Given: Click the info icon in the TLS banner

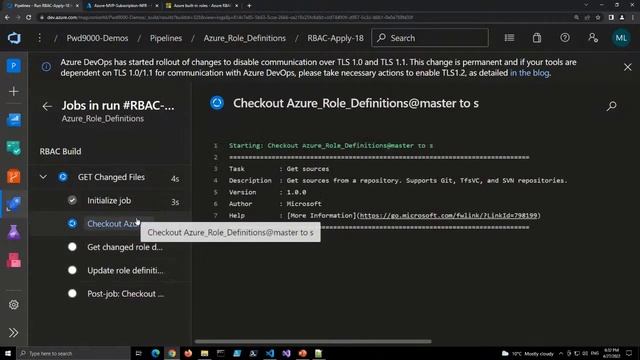Looking at the screenshot, I should pos(46,67).
